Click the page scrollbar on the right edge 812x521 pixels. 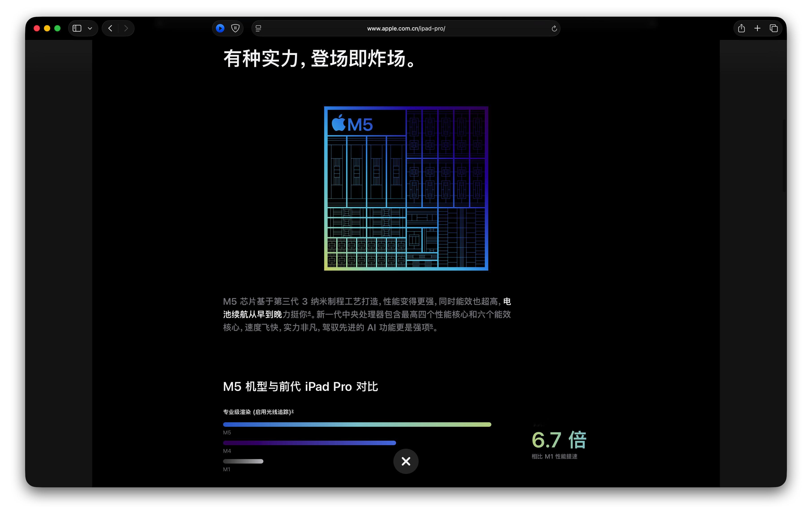tap(784, 156)
